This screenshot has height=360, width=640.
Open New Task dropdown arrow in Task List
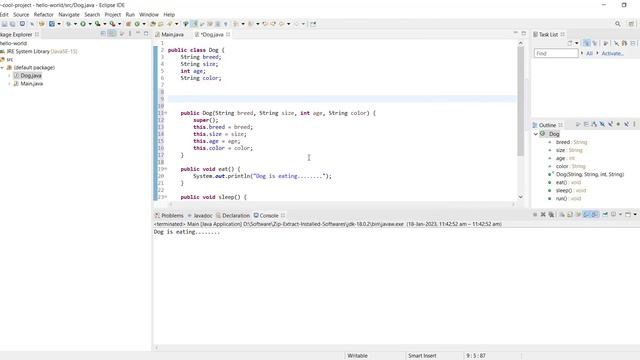click(x=577, y=43)
